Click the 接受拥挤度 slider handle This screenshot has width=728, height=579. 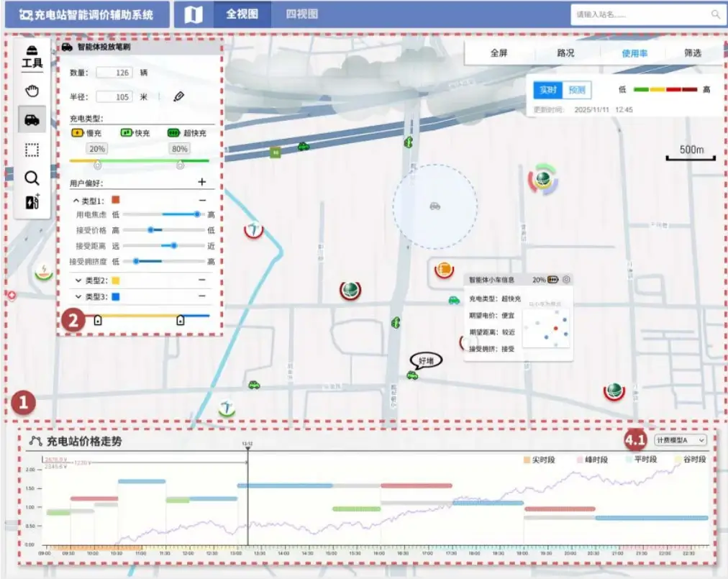click(x=136, y=261)
